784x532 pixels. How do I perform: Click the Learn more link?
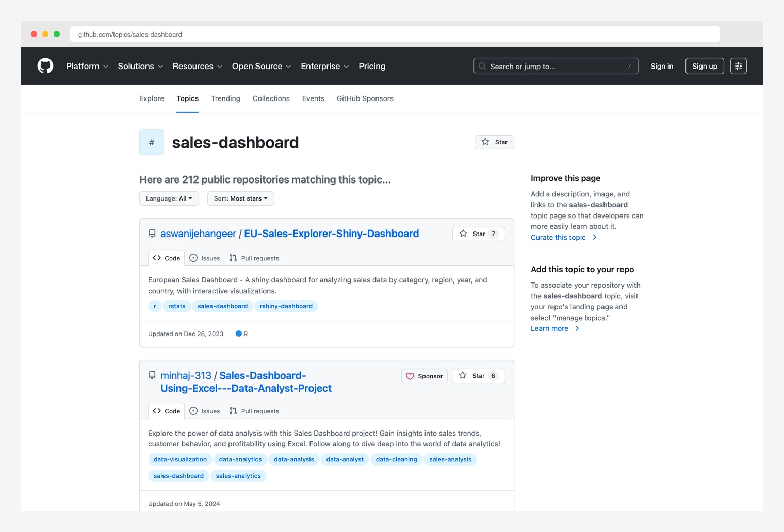tap(549, 328)
